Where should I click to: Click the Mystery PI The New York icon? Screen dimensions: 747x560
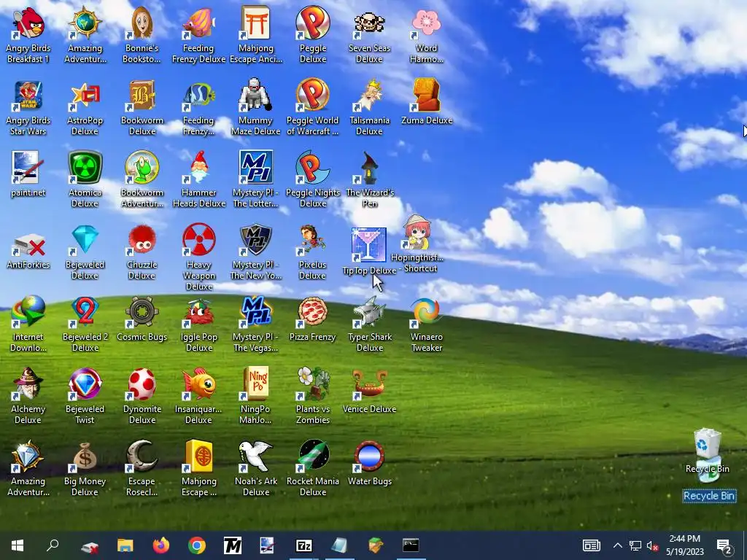point(256,239)
